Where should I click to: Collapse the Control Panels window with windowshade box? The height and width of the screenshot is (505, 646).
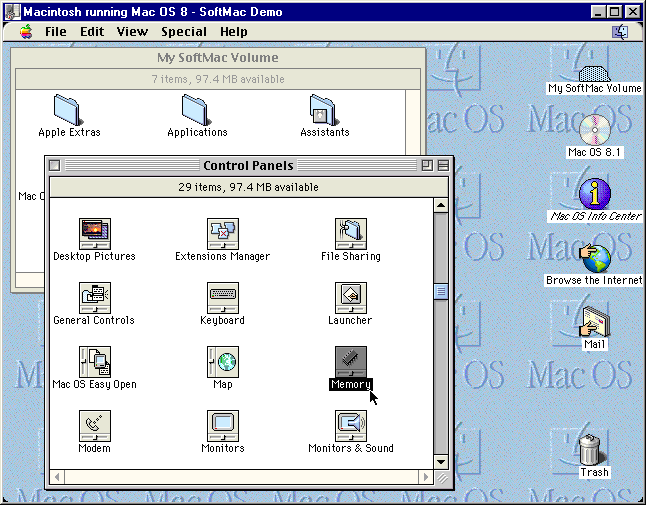click(443, 166)
